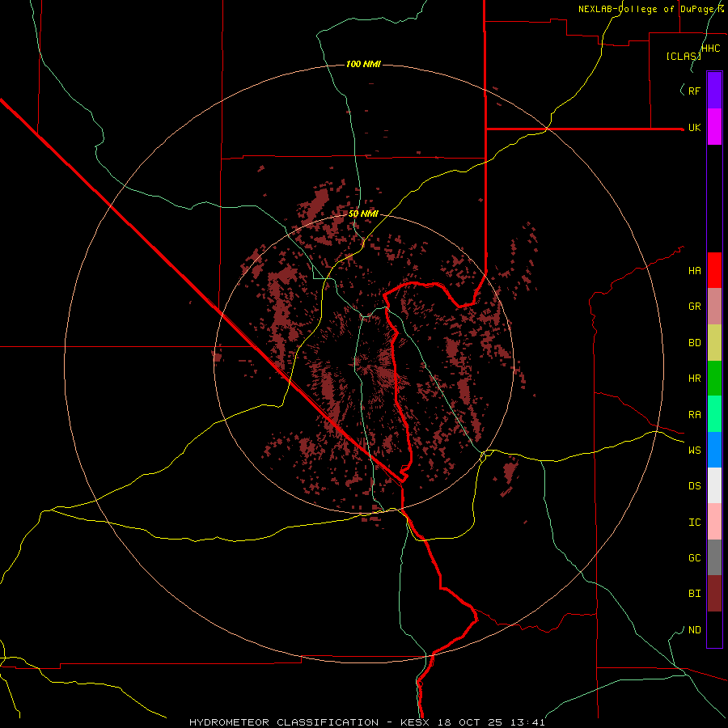The height and width of the screenshot is (728, 728).
Task: Click the BI legend label
Action: 694,594
